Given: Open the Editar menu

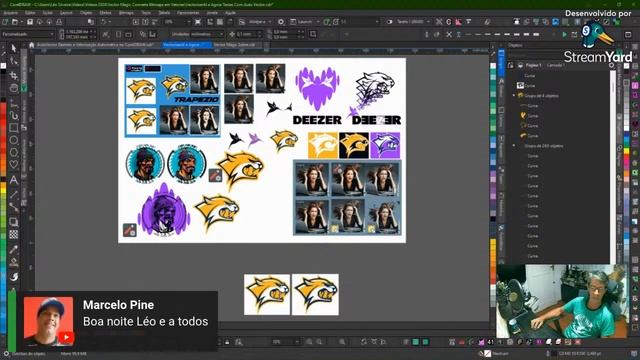Looking at the screenshot, I should 30,13.
